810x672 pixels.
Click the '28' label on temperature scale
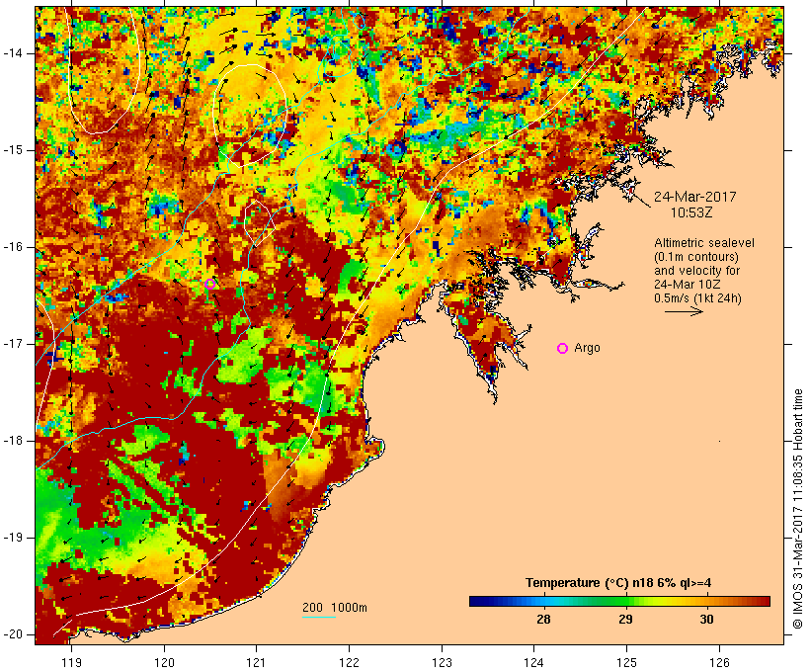pyautogui.click(x=543, y=620)
